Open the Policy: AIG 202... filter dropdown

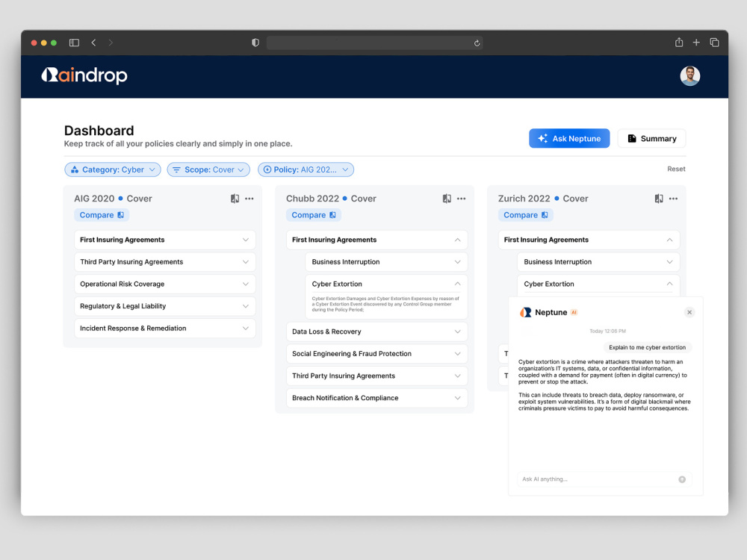pyautogui.click(x=306, y=169)
